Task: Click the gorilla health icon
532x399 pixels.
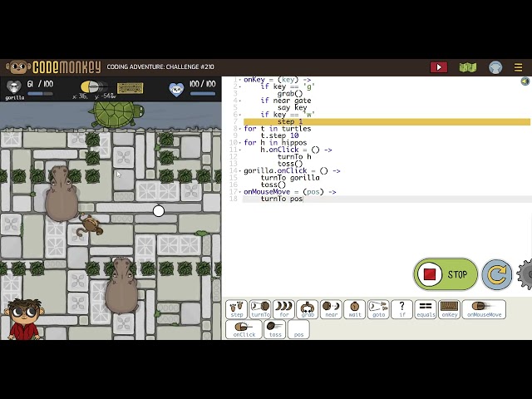Action: click(14, 87)
